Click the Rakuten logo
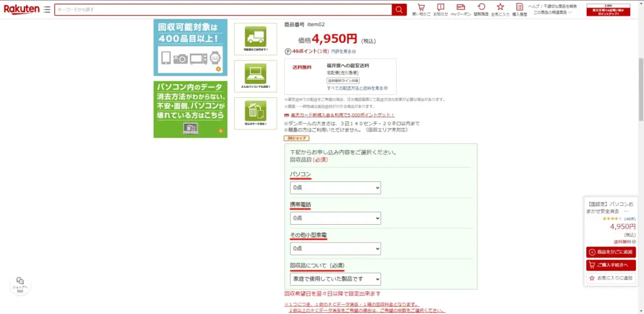Image resolution: width=644 pixels, height=314 pixels. [x=21, y=9]
